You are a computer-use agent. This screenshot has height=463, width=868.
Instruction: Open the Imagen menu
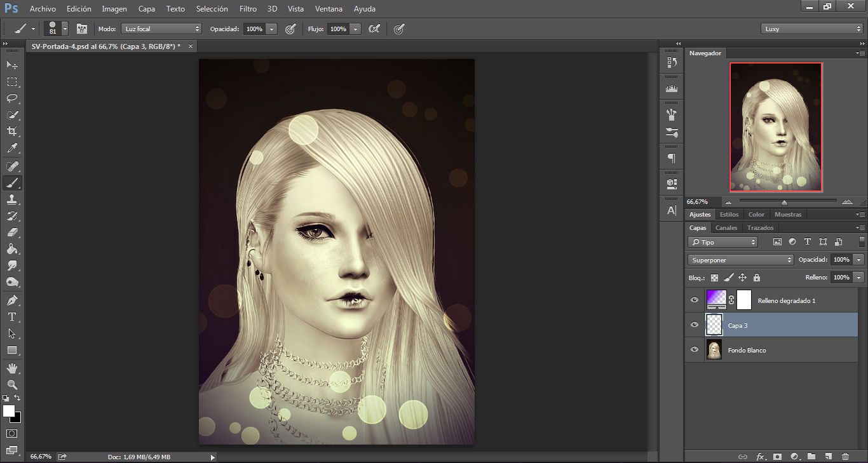click(114, 9)
